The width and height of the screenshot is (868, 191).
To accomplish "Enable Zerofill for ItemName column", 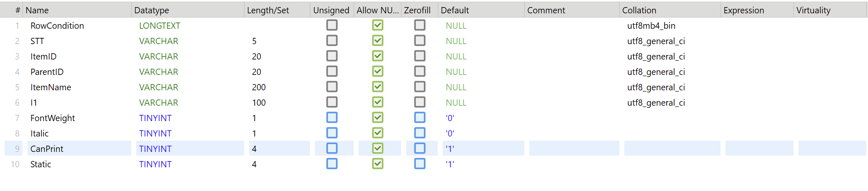I will [419, 87].
